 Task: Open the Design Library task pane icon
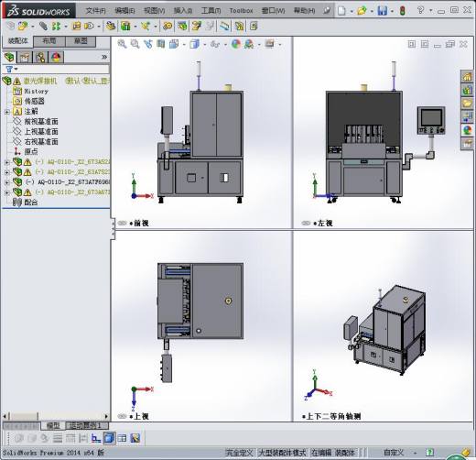467,90
